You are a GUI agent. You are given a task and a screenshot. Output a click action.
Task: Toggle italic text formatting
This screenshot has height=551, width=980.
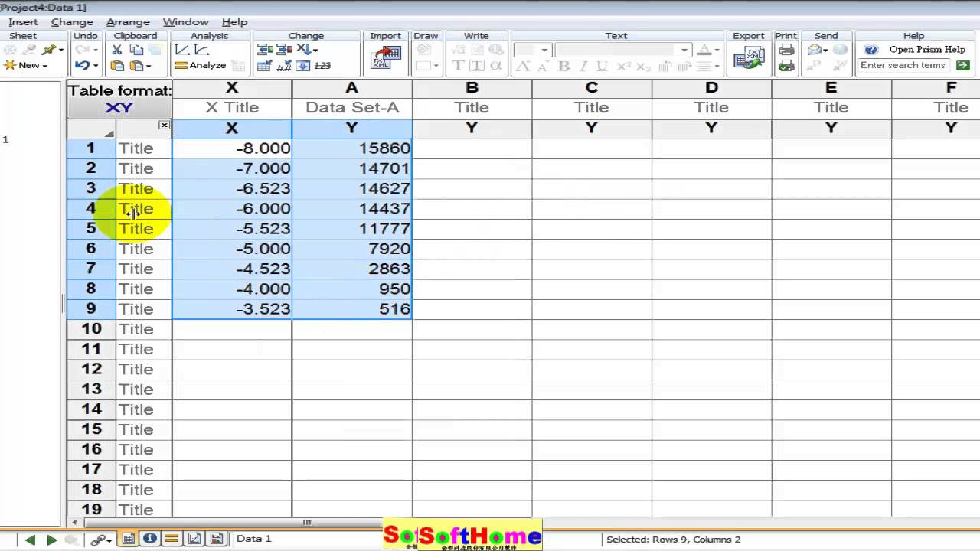coord(583,66)
